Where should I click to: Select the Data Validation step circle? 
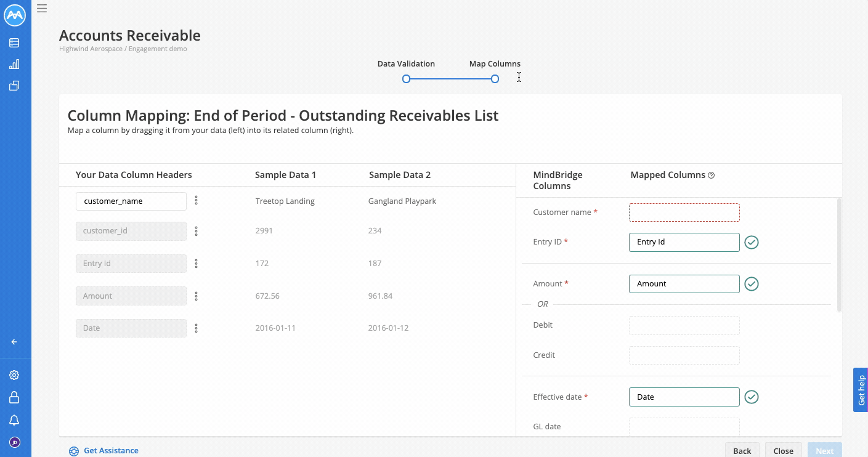406,79
